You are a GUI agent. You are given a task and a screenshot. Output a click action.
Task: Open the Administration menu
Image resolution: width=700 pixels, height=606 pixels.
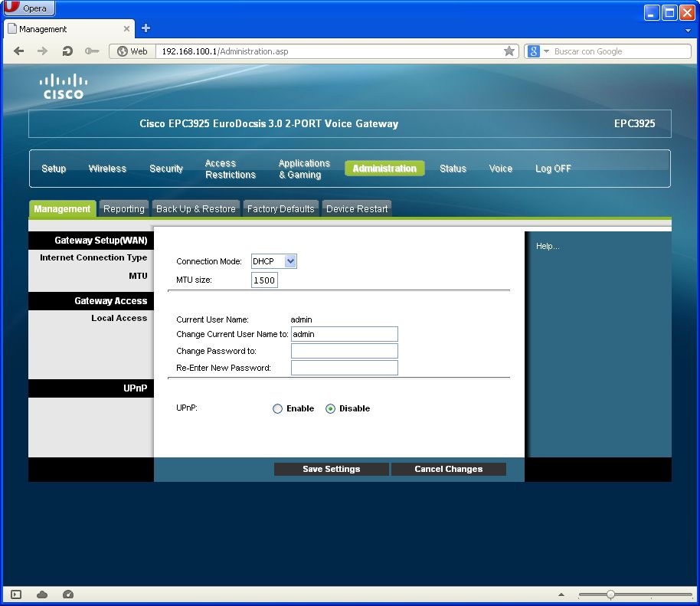384,169
